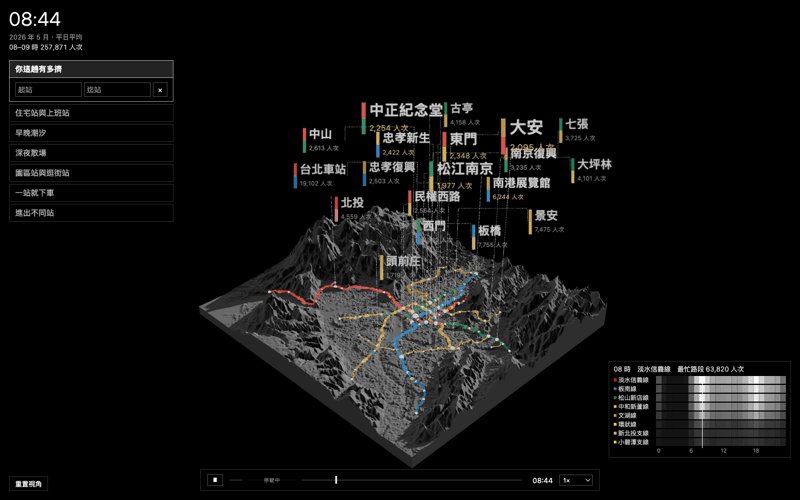The height and width of the screenshot is (500, 800).
Task: Click the white hour marker line in the heatmap
Action: (x=702, y=411)
